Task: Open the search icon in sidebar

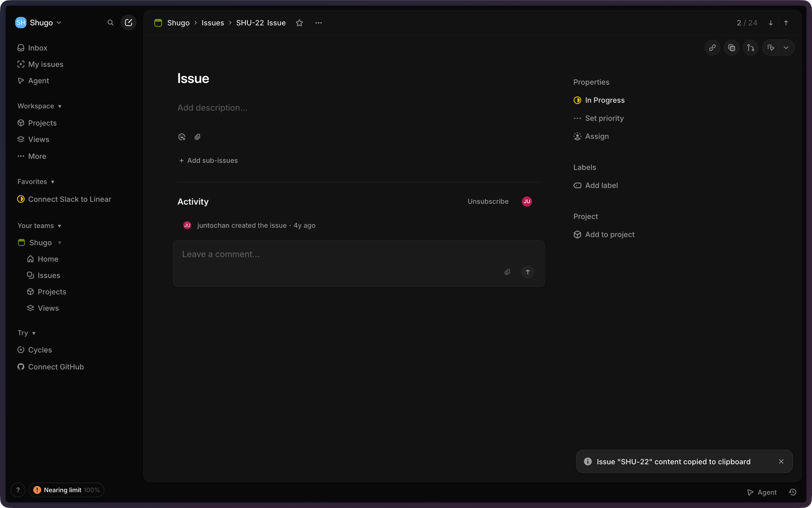Action: click(x=110, y=23)
